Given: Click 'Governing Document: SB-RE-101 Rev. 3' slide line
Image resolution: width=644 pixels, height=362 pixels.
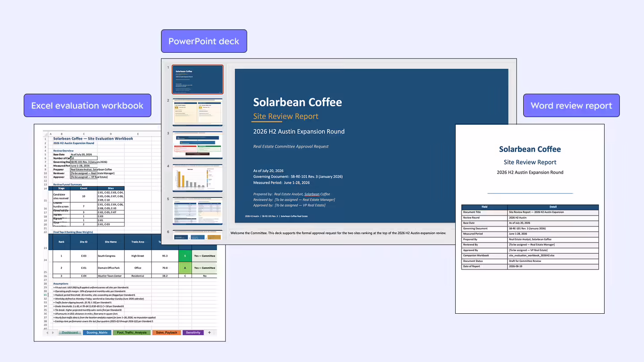Looking at the screenshot, I should point(298,177).
